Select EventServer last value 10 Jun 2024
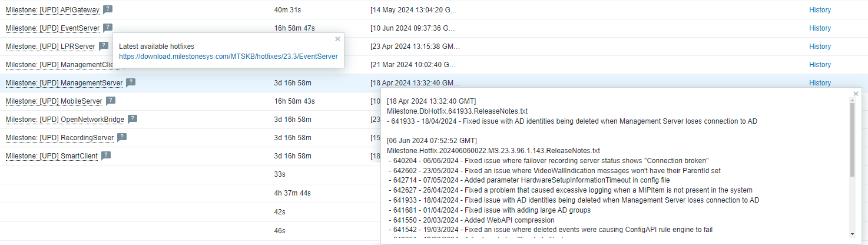This screenshot has height=245, width=868. coord(413,28)
